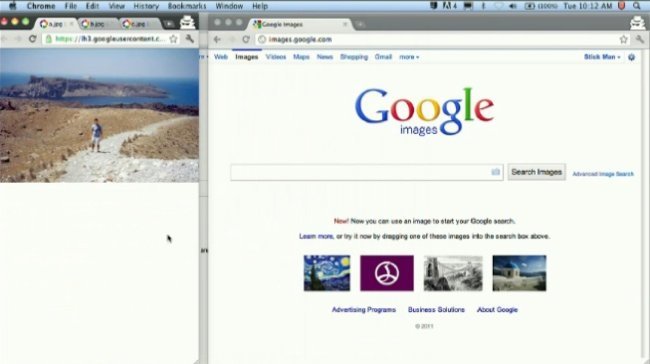Click the settings gear icon on Google page
This screenshot has width=650, height=364.
pos(631,57)
